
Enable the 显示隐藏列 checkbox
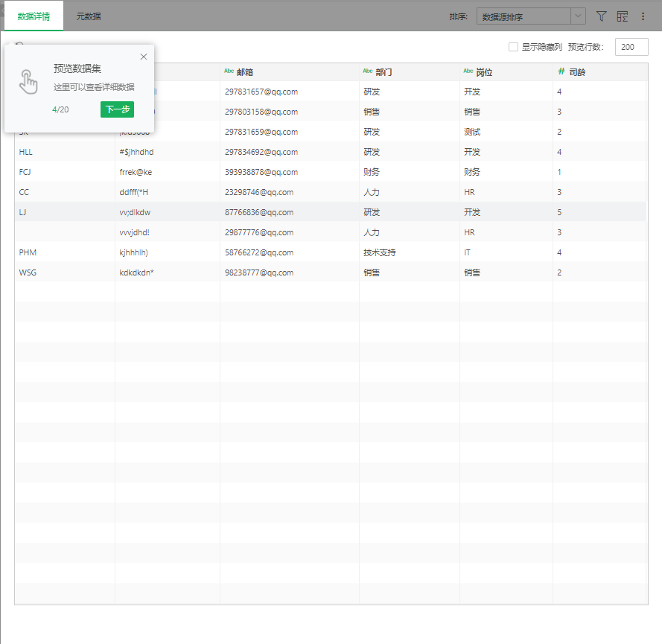(513, 47)
